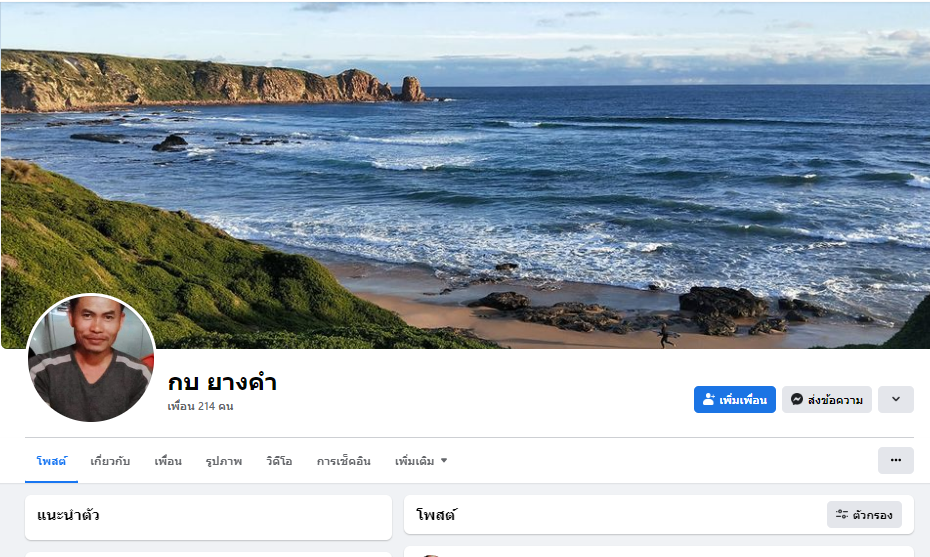Select the รูปภาพ tab
Screen dimensions: 930x557
click(224, 461)
